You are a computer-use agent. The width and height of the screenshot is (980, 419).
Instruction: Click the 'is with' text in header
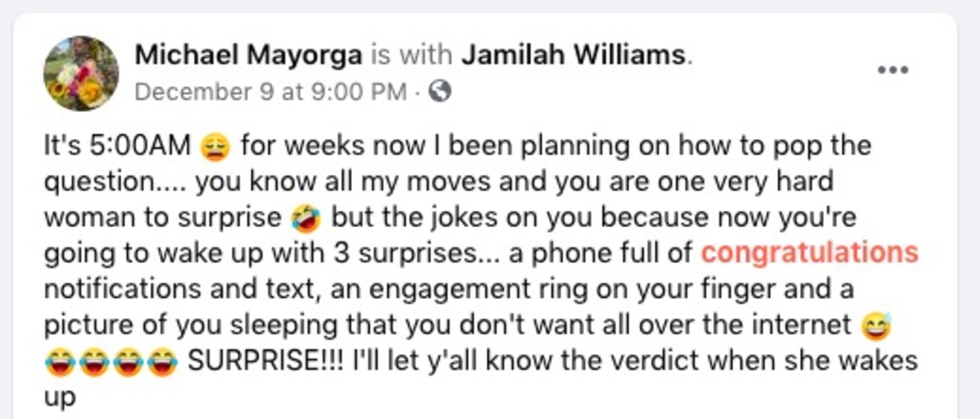coord(412,55)
